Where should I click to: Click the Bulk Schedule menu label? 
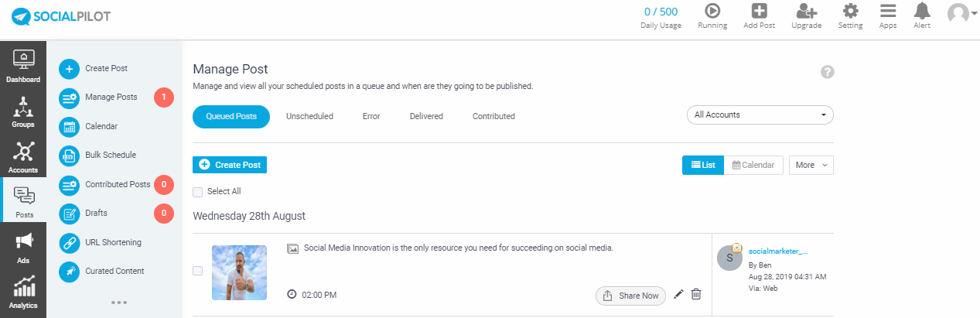tap(111, 155)
